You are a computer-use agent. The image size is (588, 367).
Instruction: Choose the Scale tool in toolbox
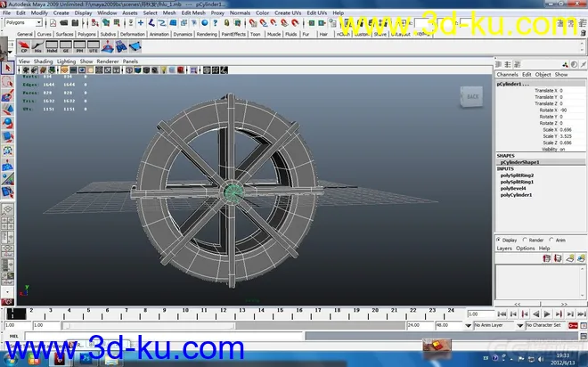(x=7, y=137)
